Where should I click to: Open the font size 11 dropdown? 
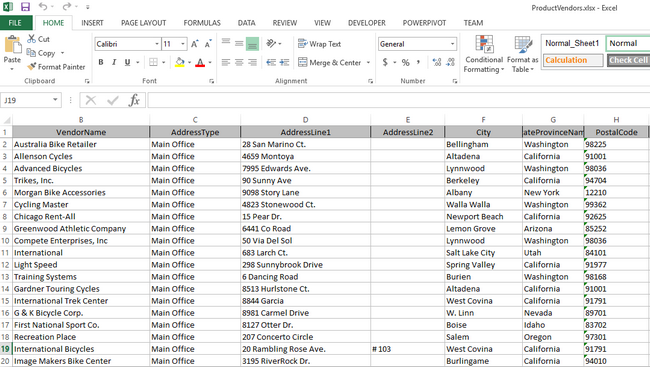(182, 44)
